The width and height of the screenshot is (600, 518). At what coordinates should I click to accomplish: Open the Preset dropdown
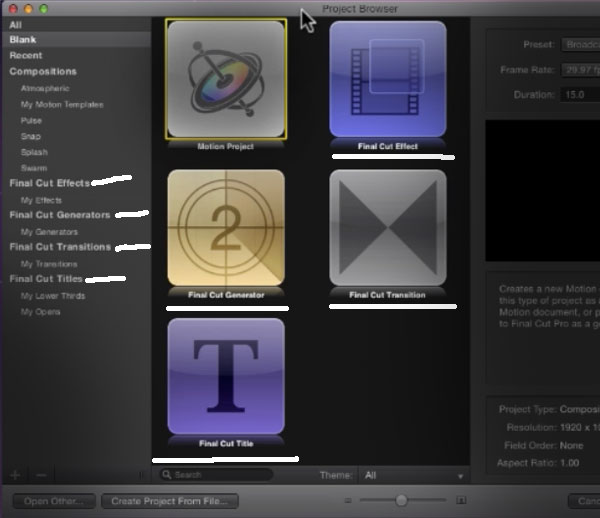pyautogui.click(x=580, y=44)
